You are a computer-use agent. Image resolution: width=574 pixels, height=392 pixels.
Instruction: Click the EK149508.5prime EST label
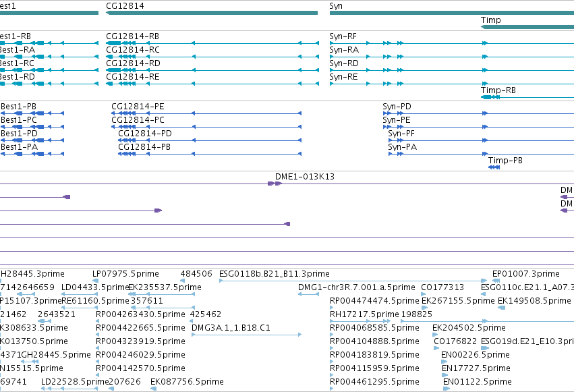(x=534, y=301)
